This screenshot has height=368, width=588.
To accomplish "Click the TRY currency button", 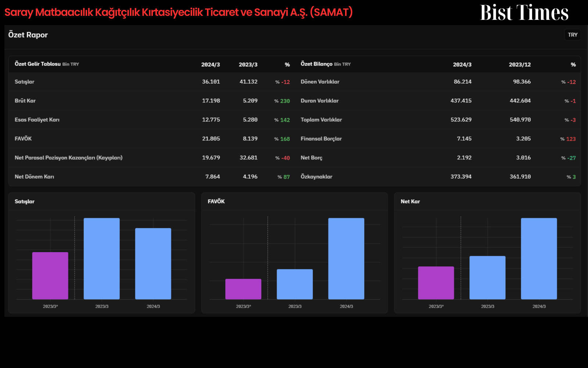I will (x=573, y=35).
